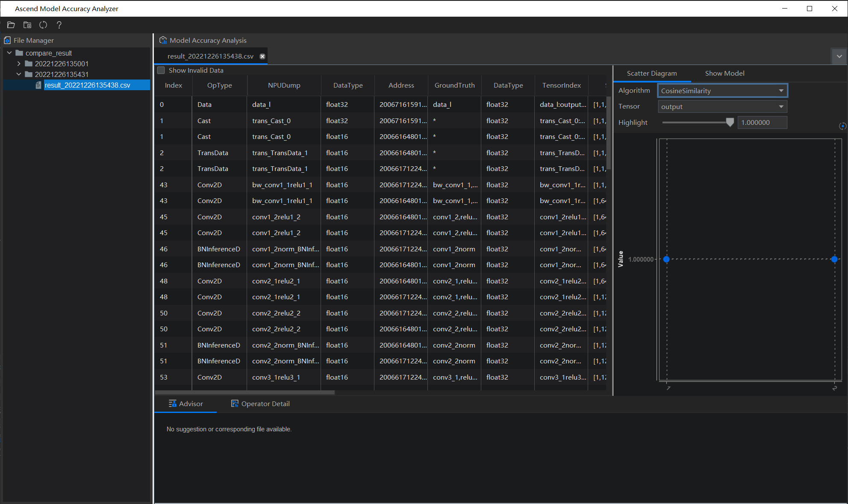
Task: Switch to the Show Model tab
Action: click(x=724, y=74)
